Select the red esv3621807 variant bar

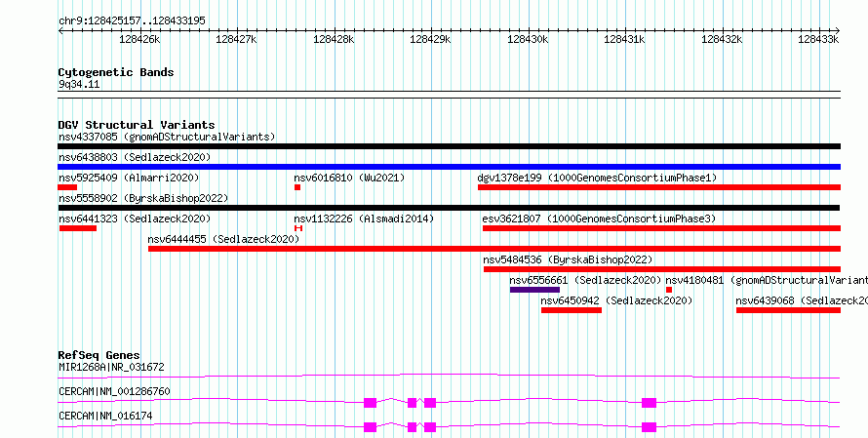click(x=661, y=228)
